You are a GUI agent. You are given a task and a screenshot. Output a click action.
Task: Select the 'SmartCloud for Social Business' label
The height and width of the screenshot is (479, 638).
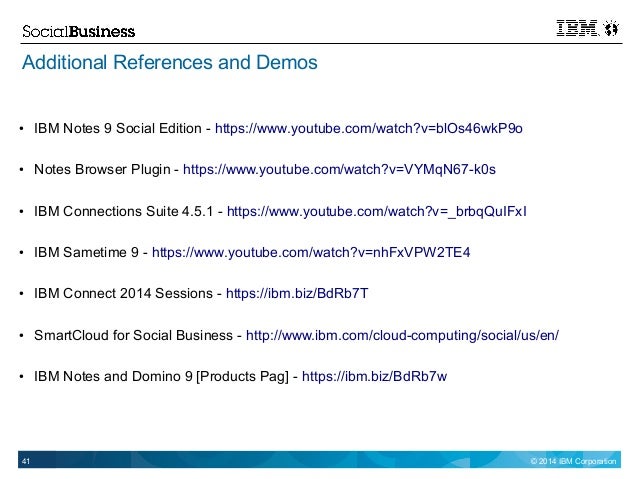pyautogui.click(x=133, y=335)
